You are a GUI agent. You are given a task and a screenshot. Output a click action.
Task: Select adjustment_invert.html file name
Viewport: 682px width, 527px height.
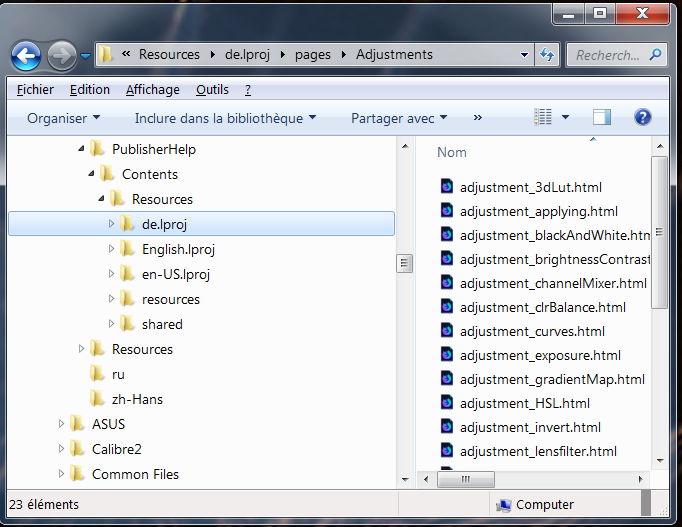(x=530, y=427)
